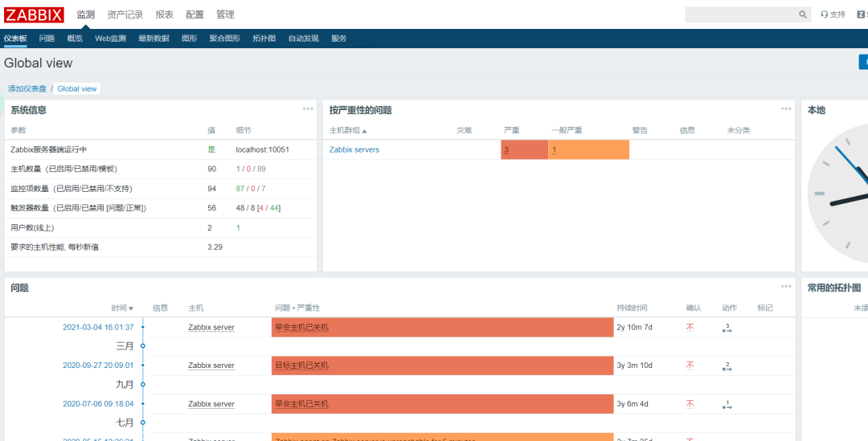Open the 支持 support headset link
The image size is (868, 441).
(x=833, y=15)
